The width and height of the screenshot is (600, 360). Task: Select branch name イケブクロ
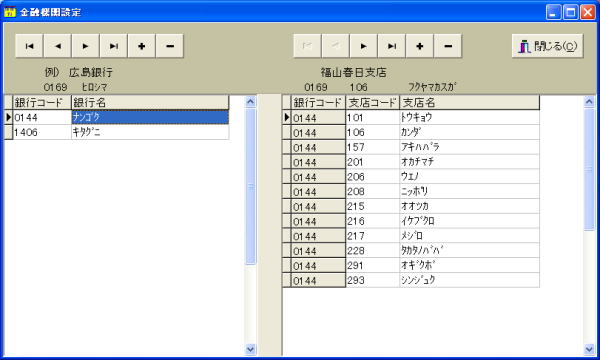click(470, 221)
